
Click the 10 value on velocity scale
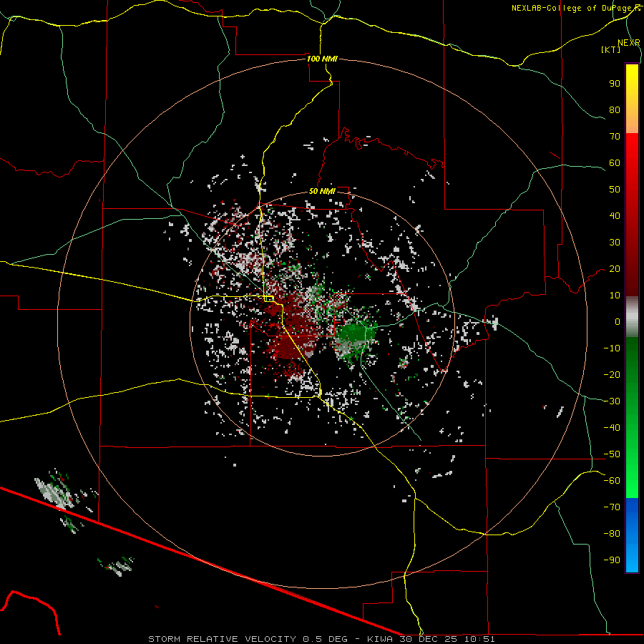pyautogui.click(x=615, y=296)
